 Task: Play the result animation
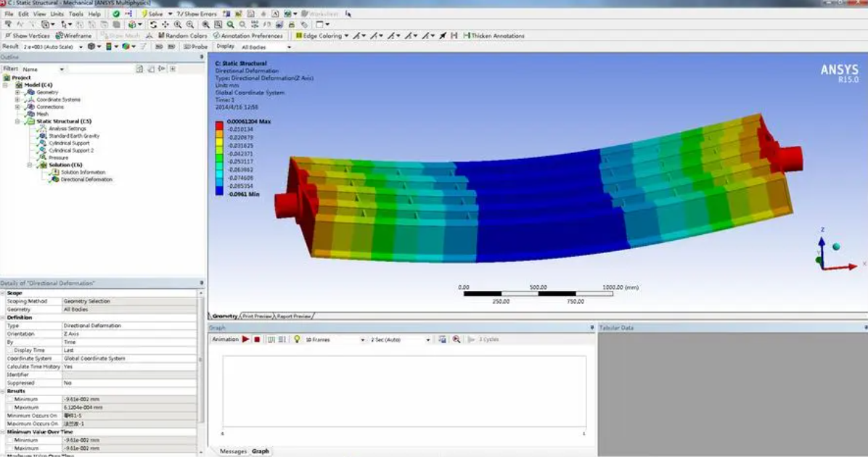(245, 339)
